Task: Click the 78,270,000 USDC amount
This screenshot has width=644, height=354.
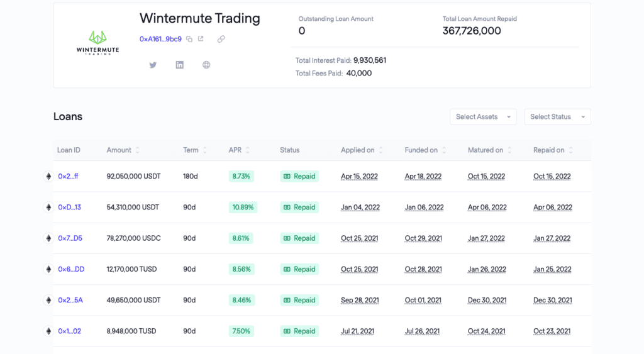Action: point(133,238)
